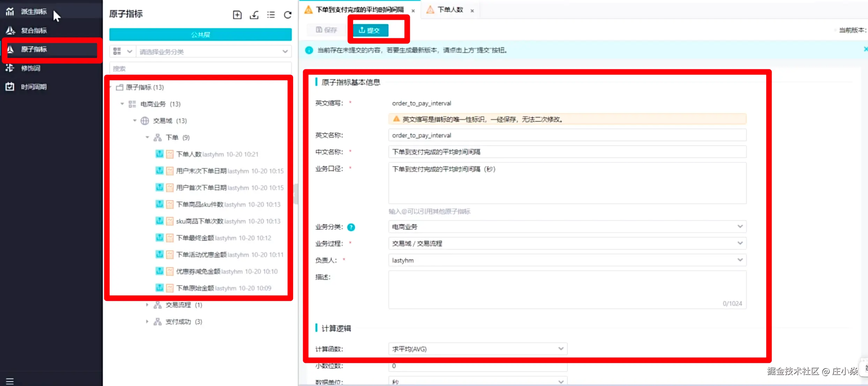
Task: Click the 英文名称 input field
Action: 567,135
